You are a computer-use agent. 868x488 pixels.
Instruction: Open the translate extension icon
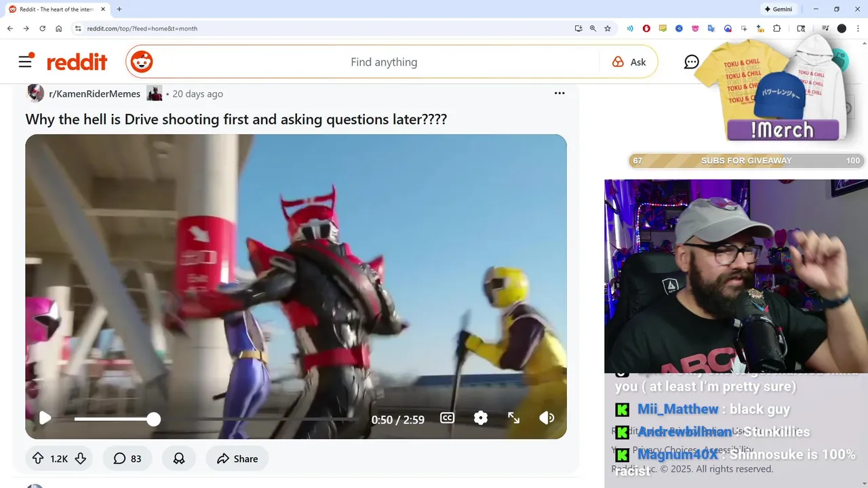pyautogui.click(x=711, y=28)
